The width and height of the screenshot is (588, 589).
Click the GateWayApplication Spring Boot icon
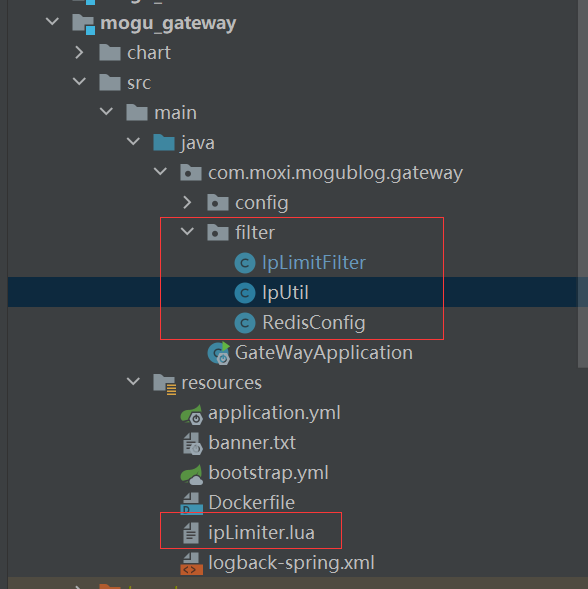click(219, 353)
